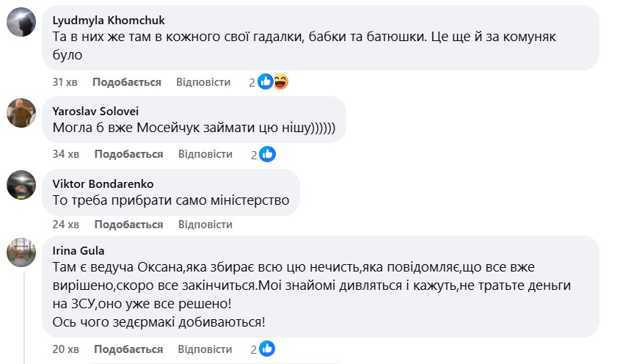Click the laughing emoji reaction on Lyudmyla's comment

(280, 82)
